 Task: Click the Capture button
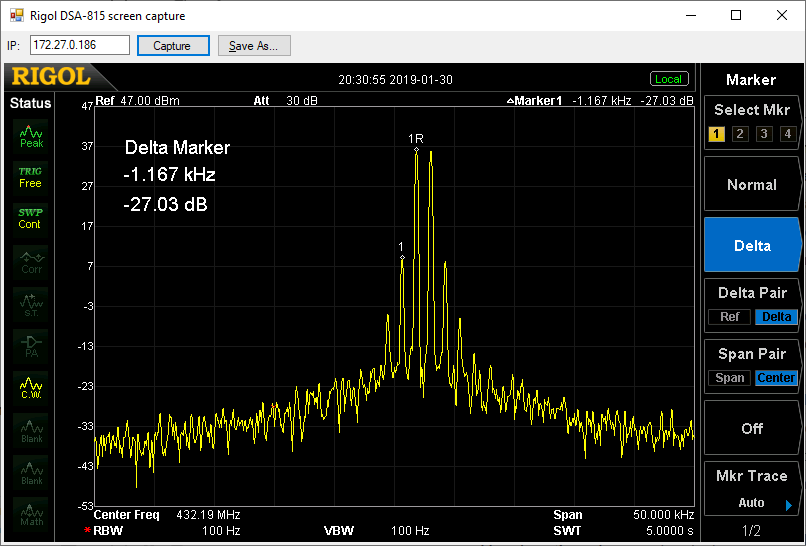[x=173, y=46]
